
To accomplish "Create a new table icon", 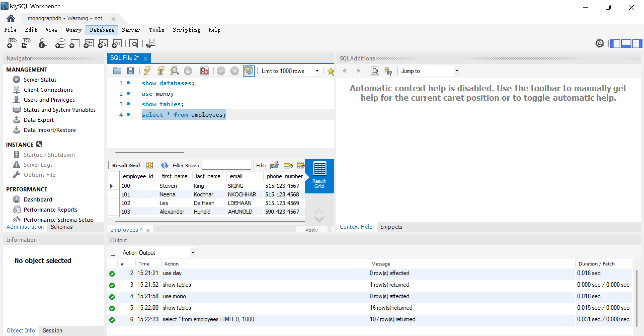I will click(74, 44).
